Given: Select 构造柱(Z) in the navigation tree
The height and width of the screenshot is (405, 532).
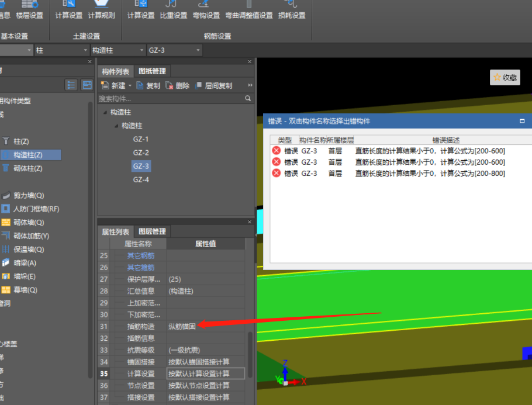Looking at the screenshot, I should point(30,155).
